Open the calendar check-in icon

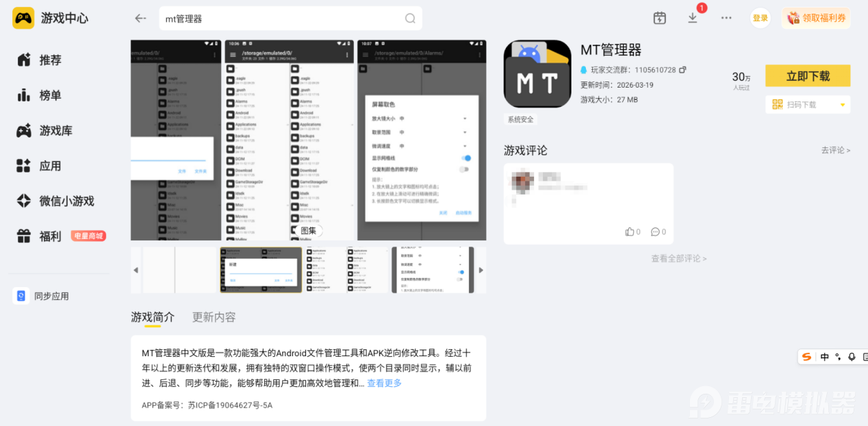pyautogui.click(x=659, y=18)
